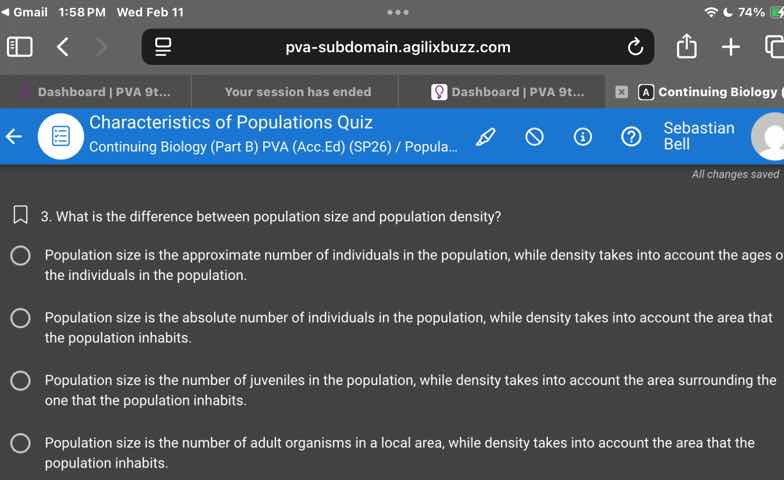The width and height of the screenshot is (784, 480).
Task: Open Safari sidebar panel
Action: pyautogui.click(x=20, y=47)
